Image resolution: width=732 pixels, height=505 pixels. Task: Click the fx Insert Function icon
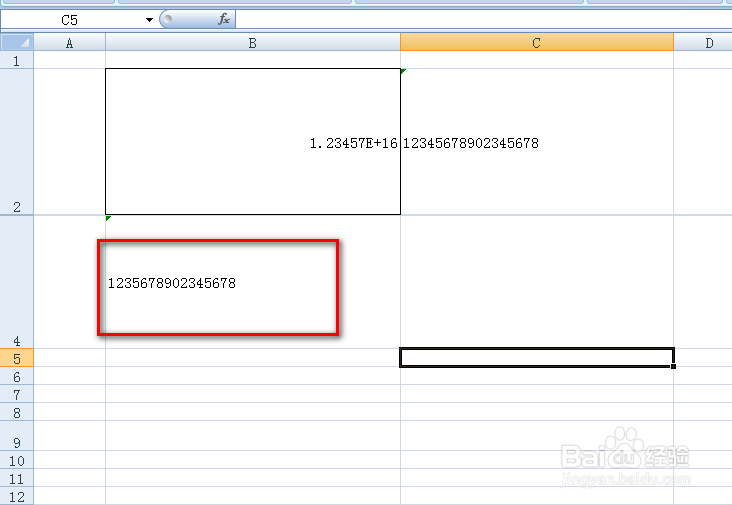[x=224, y=19]
